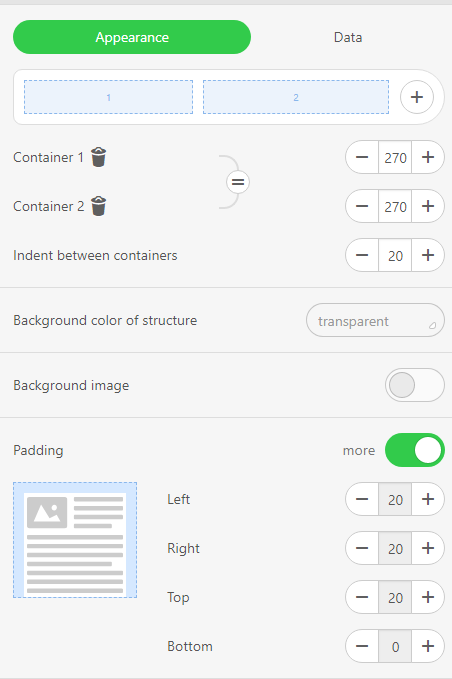Increase indent between containers
The image size is (452, 679).
[x=428, y=255]
